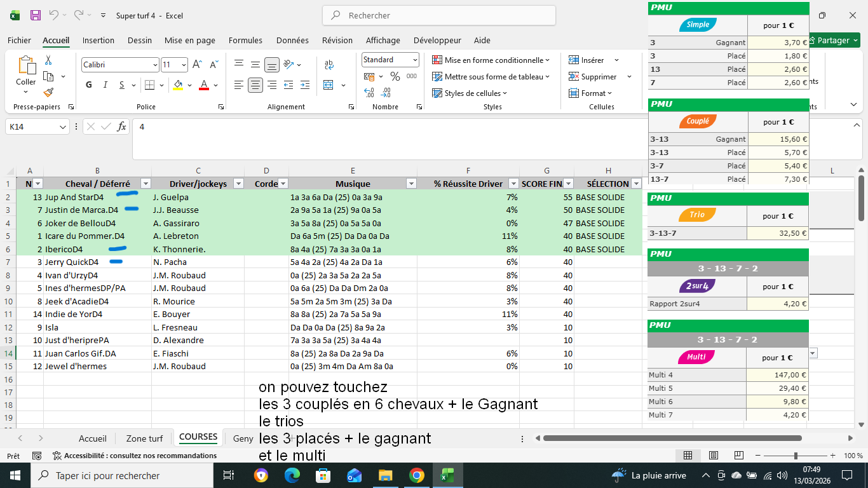Toggle center horizontal alignment
This screenshot has width=868, height=488.
click(x=255, y=85)
